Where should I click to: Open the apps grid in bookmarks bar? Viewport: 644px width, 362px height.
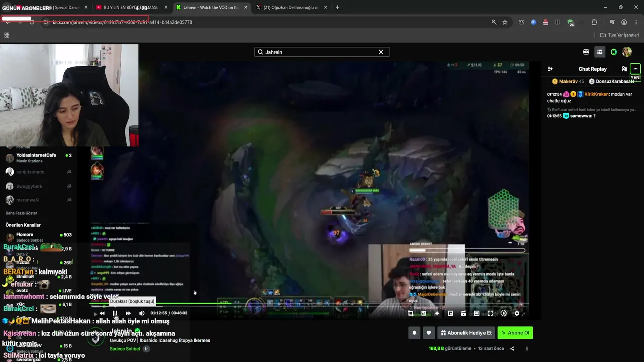coord(7,35)
